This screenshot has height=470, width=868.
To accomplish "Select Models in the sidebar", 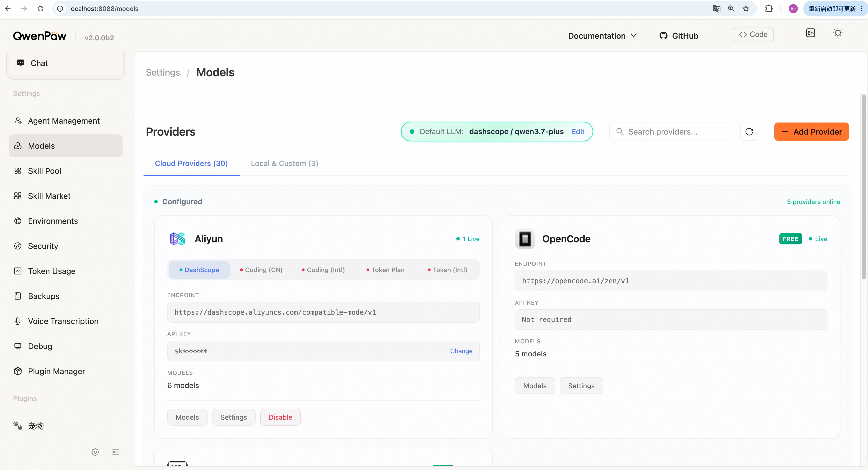I will pyautogui.click(x=66, y=146).
